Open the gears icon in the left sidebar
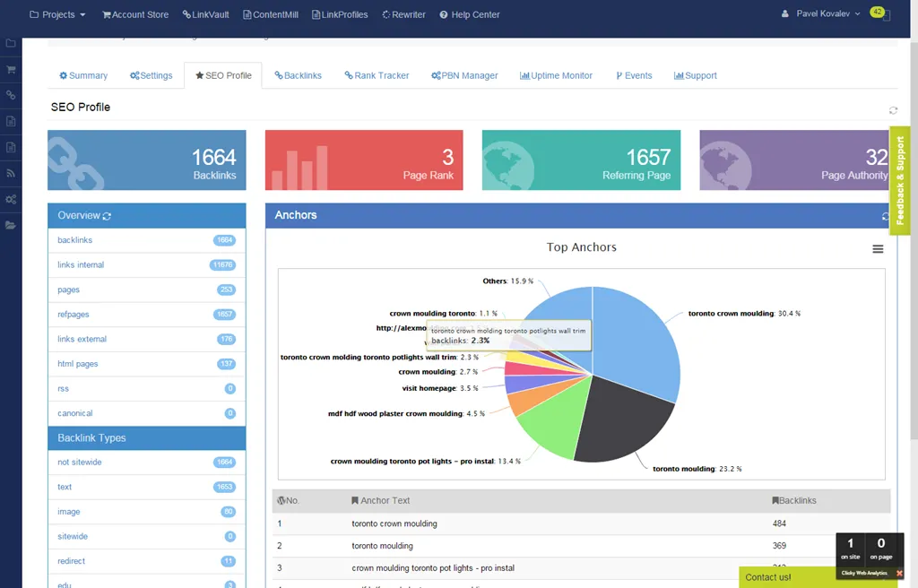Image resolution: width=918 pixels, height=588 pixels. pos(11,199)
